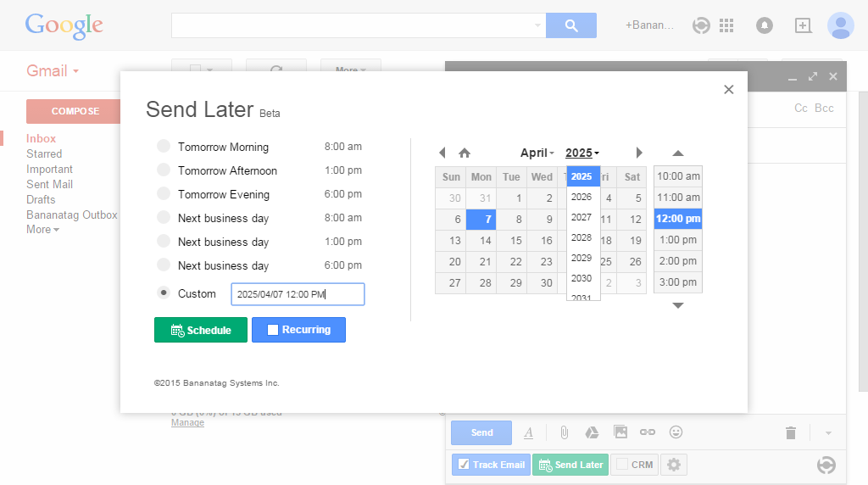Open the April month dropdown
Viewport: 868px width, 485px height.
(x=537, y=153)
